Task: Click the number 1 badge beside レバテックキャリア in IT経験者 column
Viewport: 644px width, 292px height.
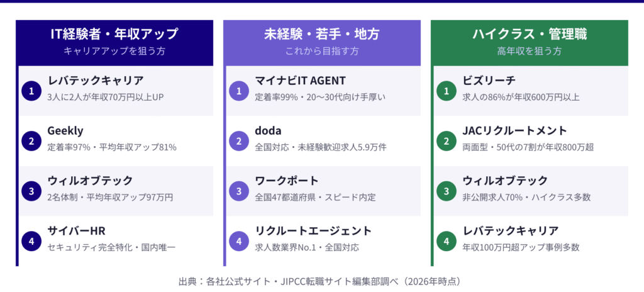Action: tap(31, 91)
